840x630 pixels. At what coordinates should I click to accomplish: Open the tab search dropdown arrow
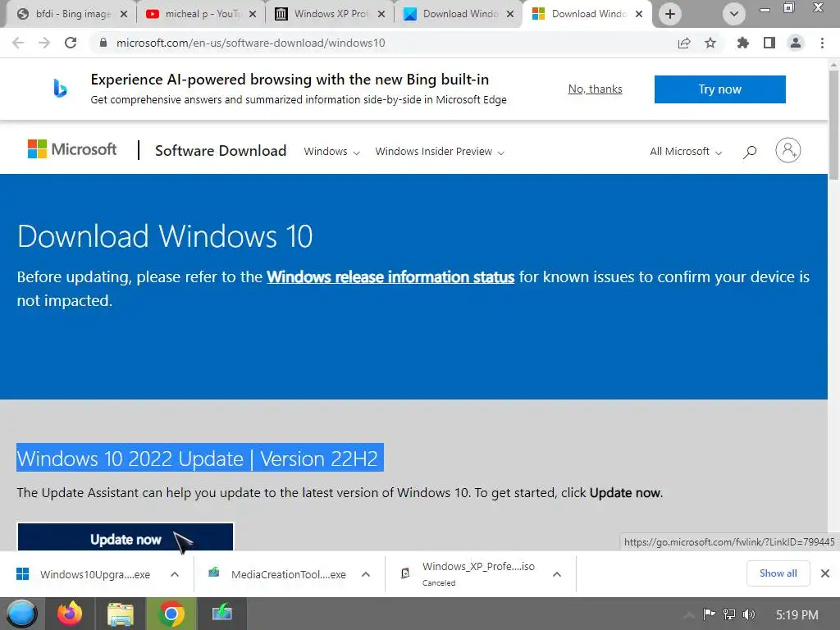coord(734,14)
